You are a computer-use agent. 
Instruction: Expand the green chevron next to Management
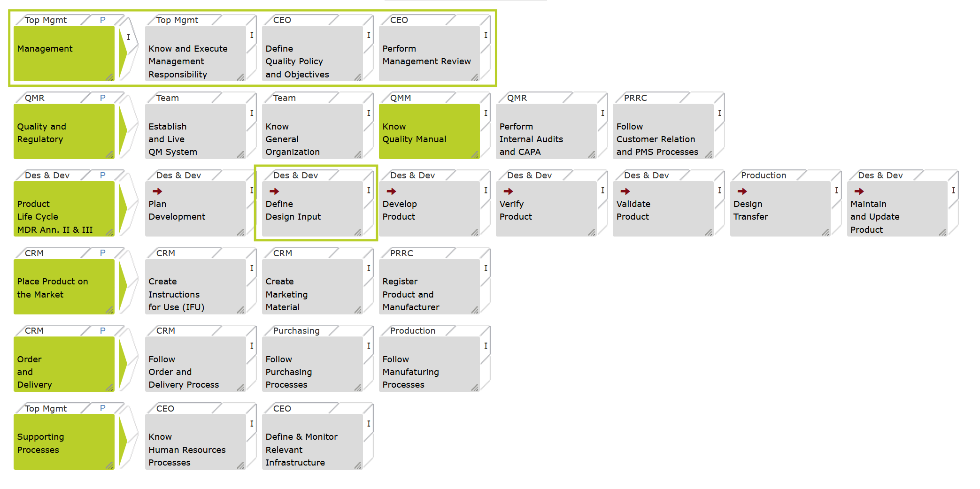pos(123,53)
